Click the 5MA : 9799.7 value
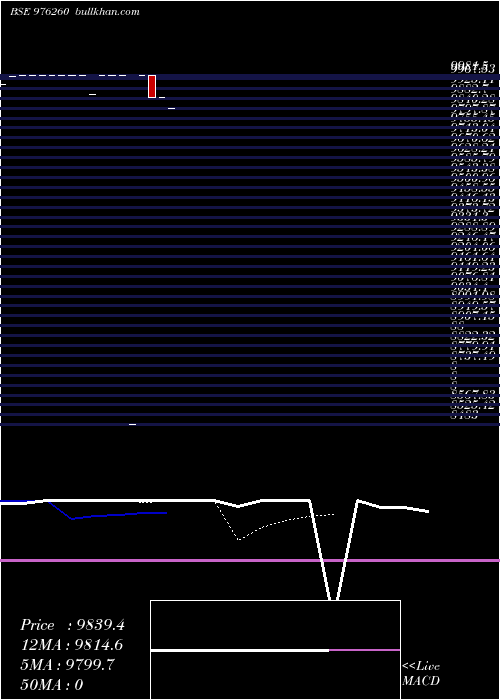Viewport: 500px width, 700px height. [67, 665]
